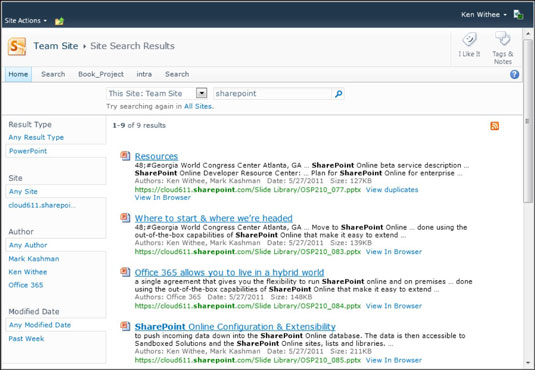
Task: Select Any Author refiner
Action: click(x=28, y=245)
